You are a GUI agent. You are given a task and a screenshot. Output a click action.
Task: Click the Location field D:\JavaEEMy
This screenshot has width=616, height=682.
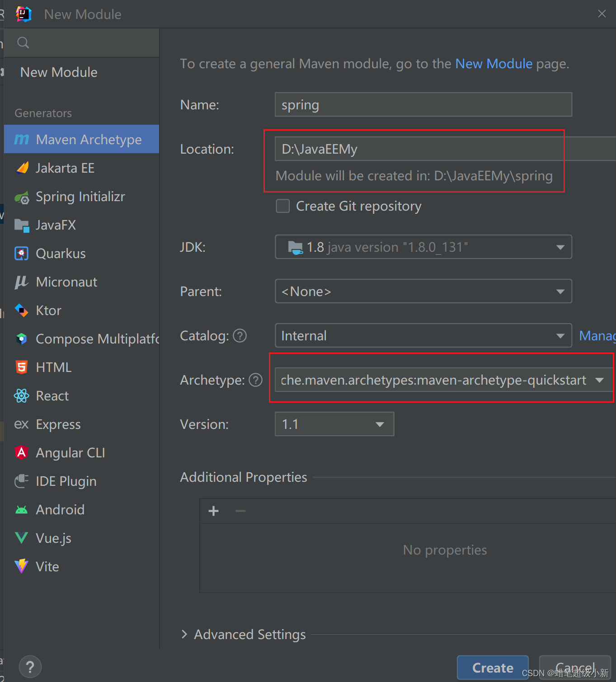click(445, 149)
